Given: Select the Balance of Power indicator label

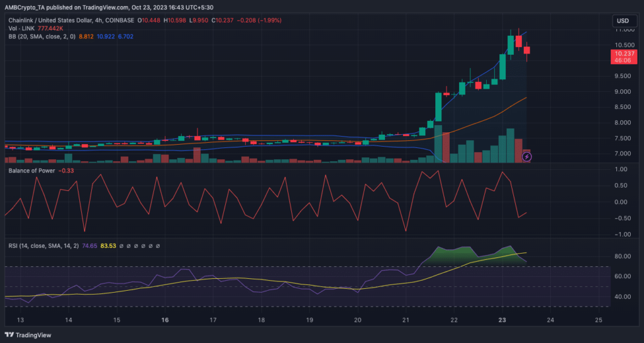Looking at the screenshot, I should (31, 170).
